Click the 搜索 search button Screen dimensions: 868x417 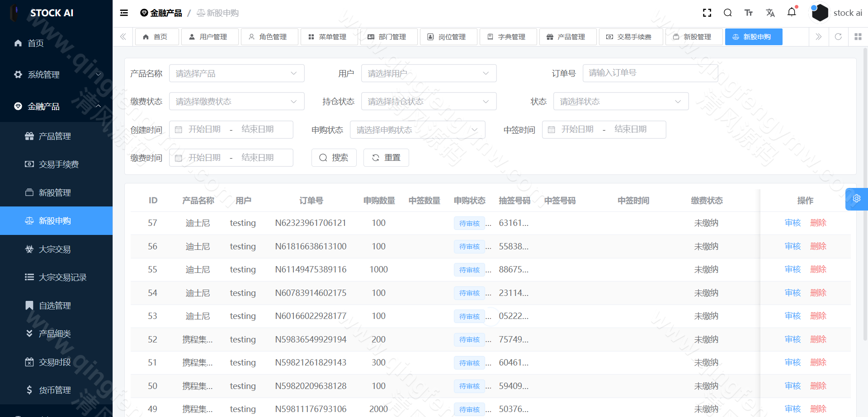point(334,157)
